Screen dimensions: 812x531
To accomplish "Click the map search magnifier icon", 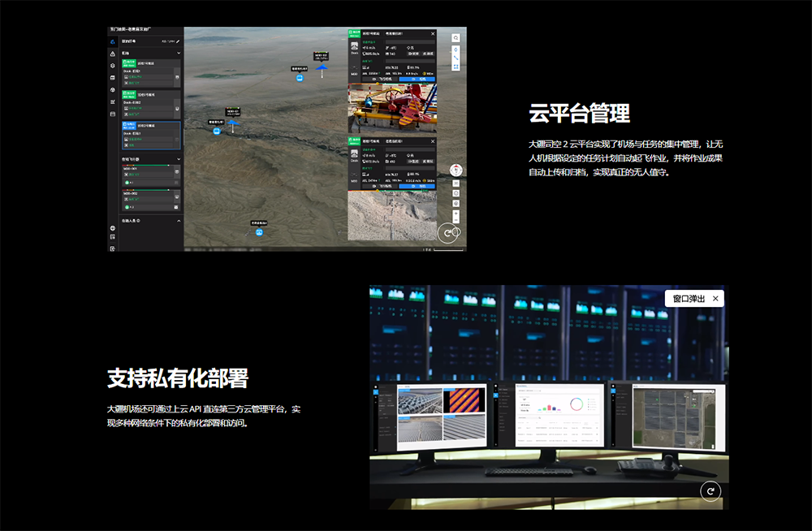I will click(456, 38).
